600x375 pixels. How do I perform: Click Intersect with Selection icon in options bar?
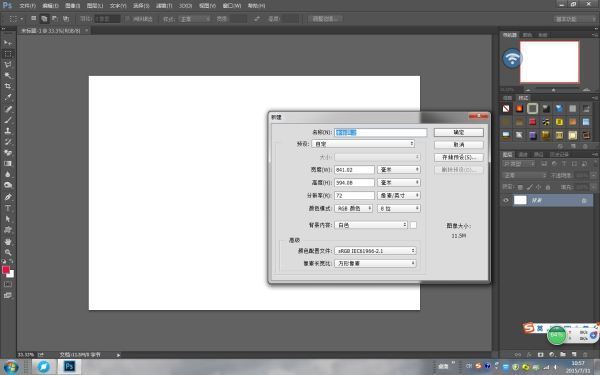[66, 18]
